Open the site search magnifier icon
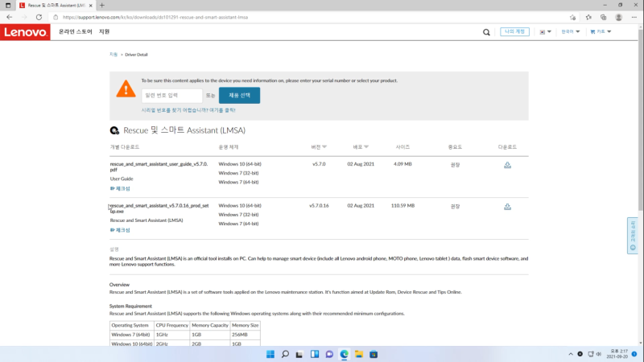 [x=486, y=32]
